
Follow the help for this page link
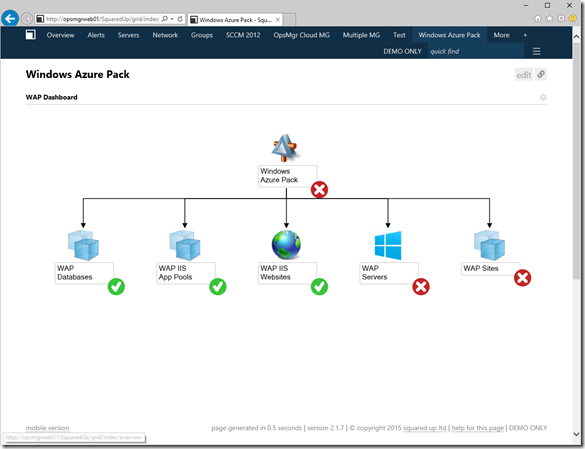(478, 428)
